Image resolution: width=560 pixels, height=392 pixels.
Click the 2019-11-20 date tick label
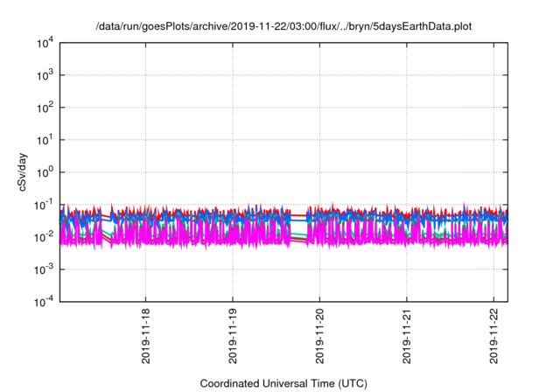pos(319,336)
